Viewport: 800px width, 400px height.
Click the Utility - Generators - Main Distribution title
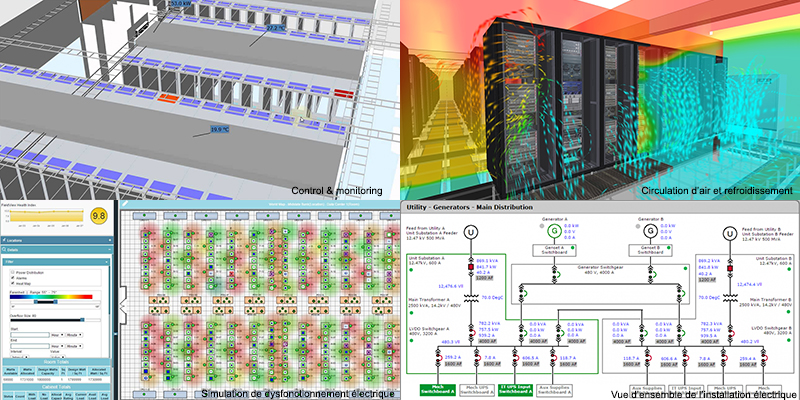click(469, 207)
